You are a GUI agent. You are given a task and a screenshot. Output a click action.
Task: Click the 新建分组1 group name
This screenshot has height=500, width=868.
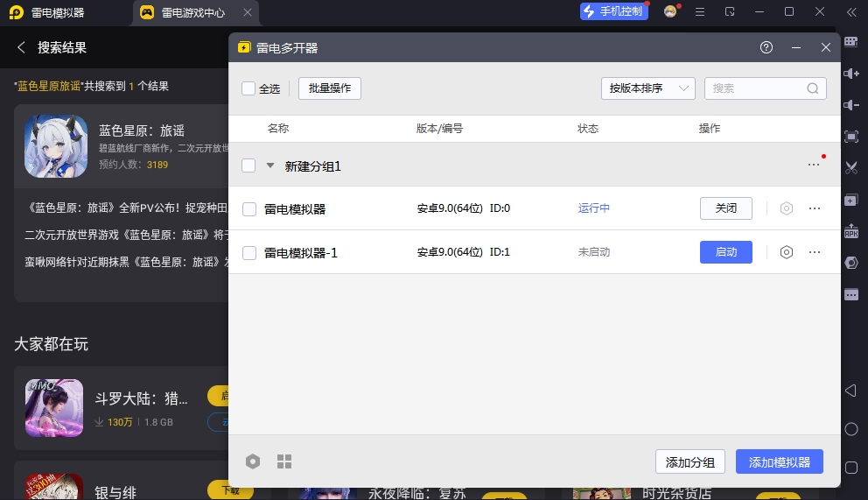pos(312,166)
